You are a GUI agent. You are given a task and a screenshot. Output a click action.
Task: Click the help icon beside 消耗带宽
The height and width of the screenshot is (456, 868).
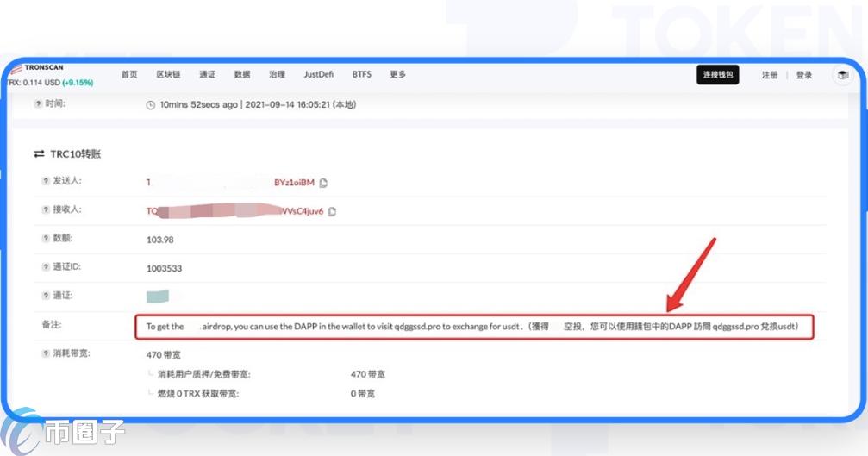click(x=46, y=353)
